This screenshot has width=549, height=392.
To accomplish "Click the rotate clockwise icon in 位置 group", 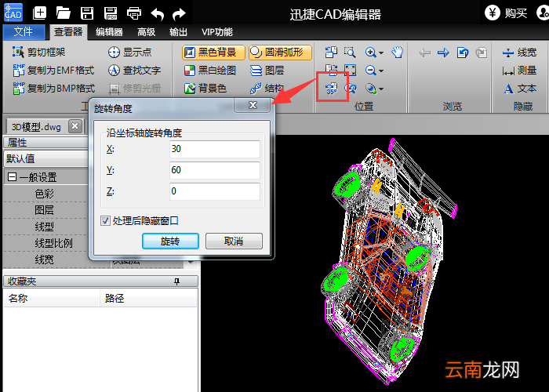I will coord(331,70).
